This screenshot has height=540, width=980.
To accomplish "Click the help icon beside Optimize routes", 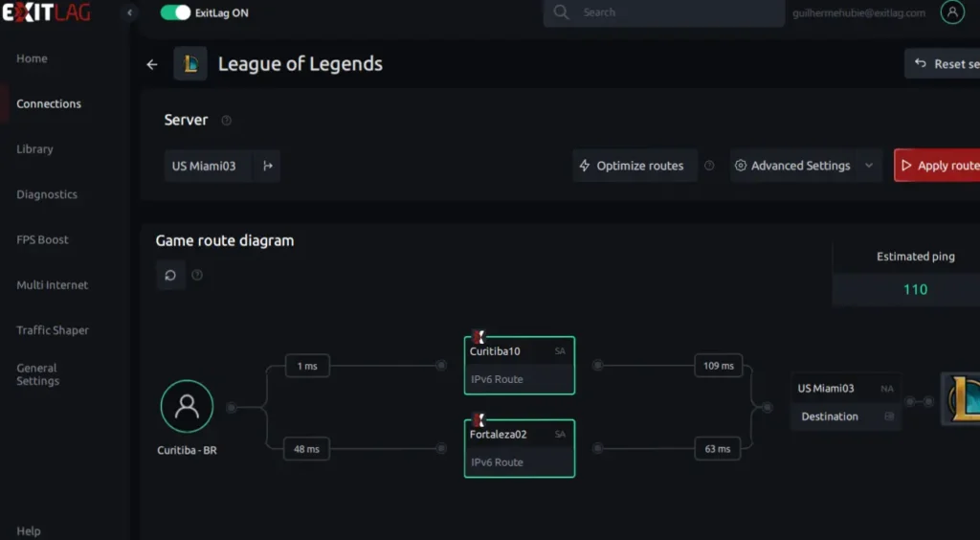I will (709, 166).
